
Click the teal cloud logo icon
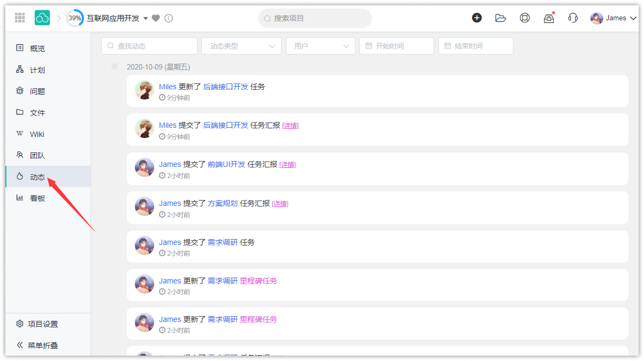tap(42, 18)
